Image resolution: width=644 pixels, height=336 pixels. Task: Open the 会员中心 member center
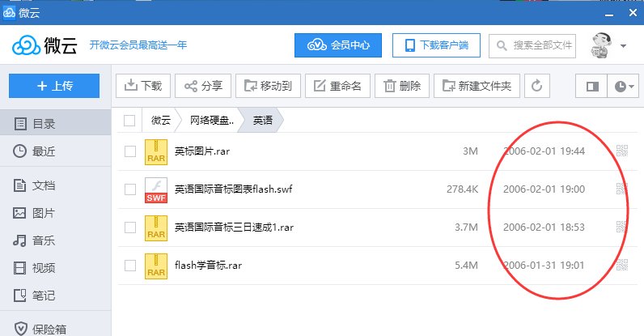point(338,45)
